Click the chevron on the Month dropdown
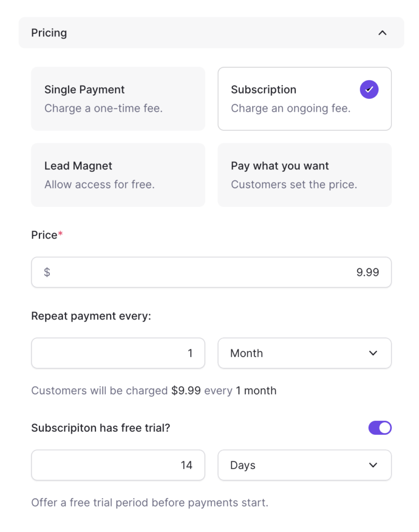 tap(373, 353)
